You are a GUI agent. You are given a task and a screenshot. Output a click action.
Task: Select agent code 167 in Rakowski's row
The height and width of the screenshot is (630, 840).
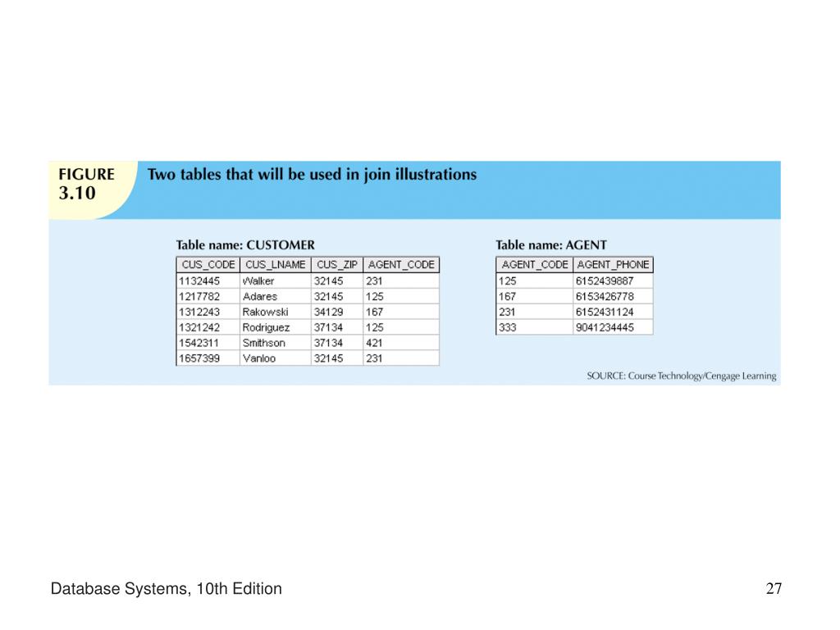click(401, 312)
